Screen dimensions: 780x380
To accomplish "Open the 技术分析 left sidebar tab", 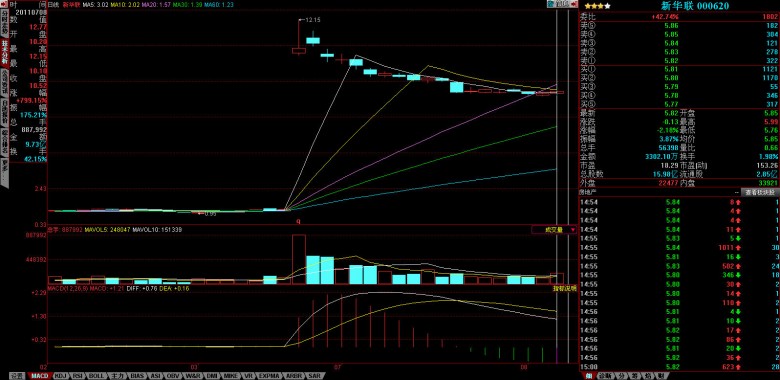I will [4, 52].
